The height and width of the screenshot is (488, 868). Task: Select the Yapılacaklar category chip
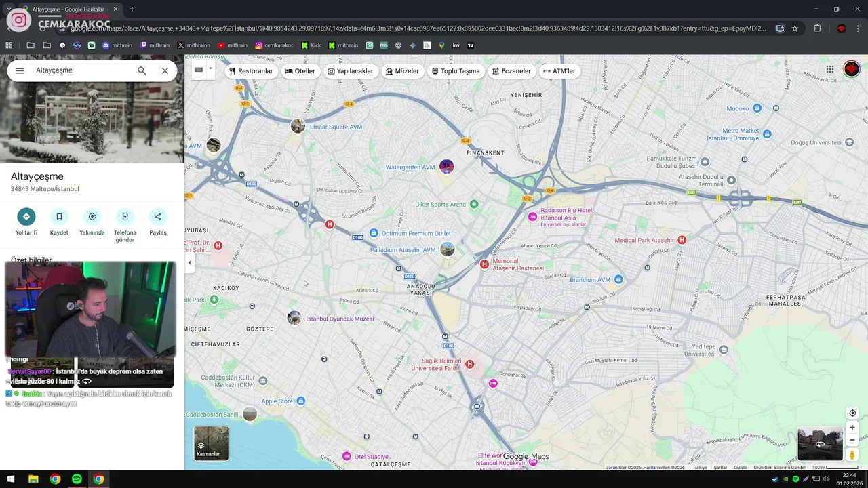click(351, 71)
